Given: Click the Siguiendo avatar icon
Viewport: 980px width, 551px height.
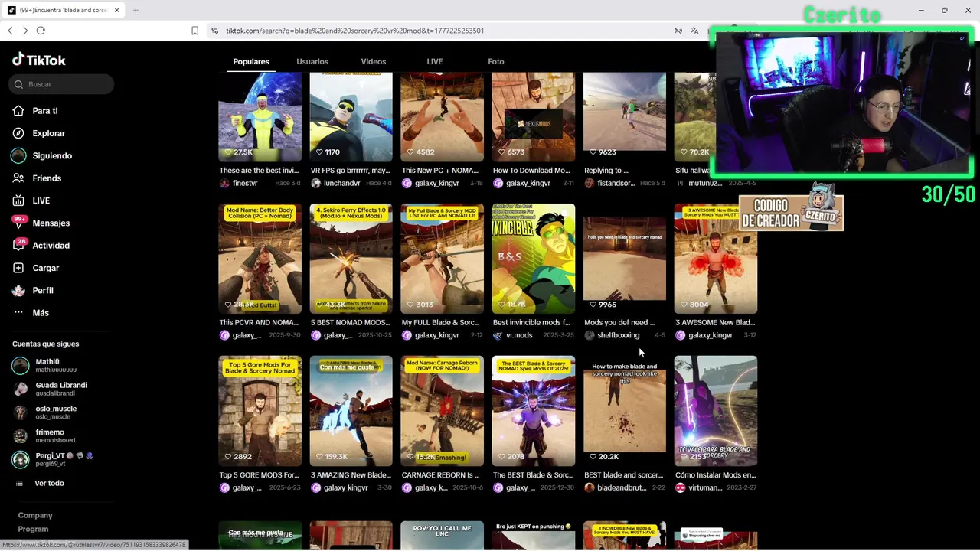Looking at the screenshot, I should 18,155.
